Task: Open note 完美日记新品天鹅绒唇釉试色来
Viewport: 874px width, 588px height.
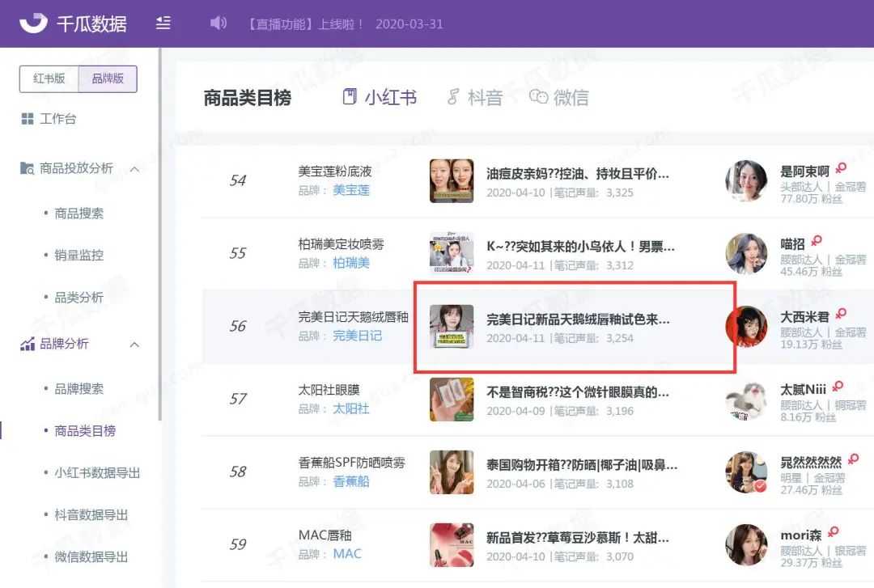Action: pyautogui.click(x=578, y=319)
